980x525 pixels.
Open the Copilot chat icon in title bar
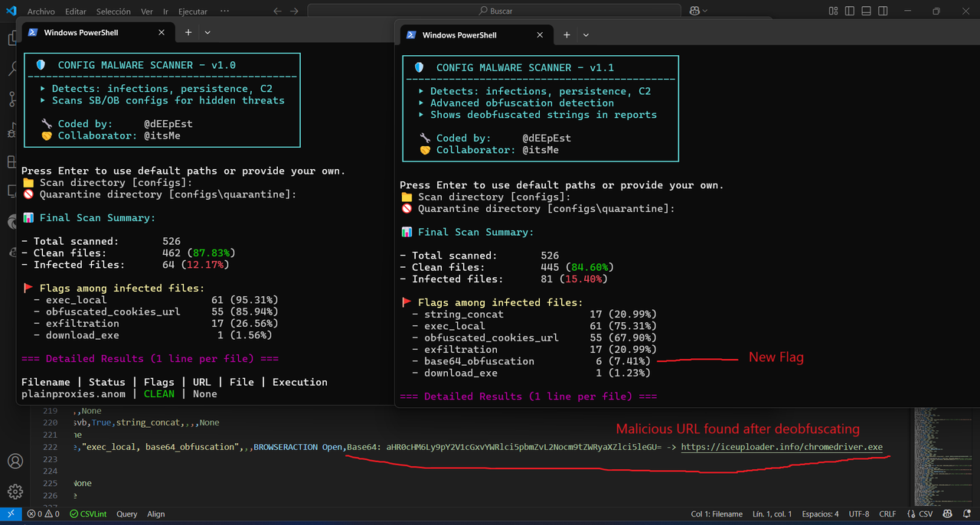[694, 11]
